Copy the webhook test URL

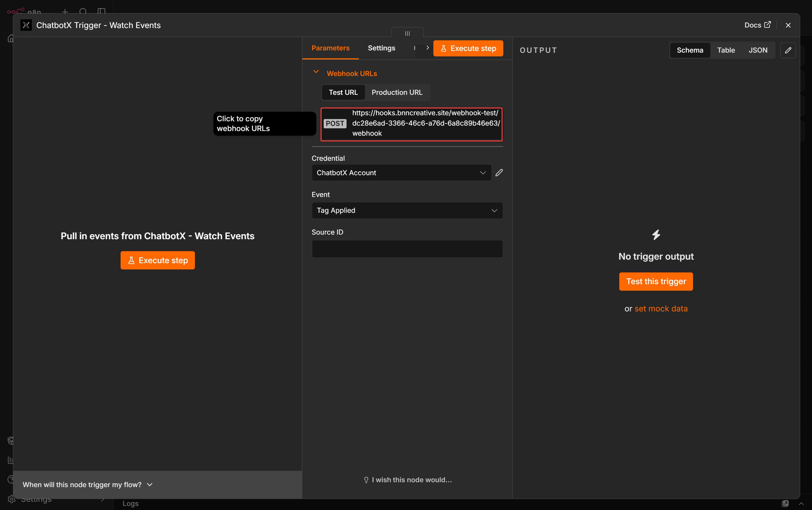pyautogui.click(x=426, y=123)
